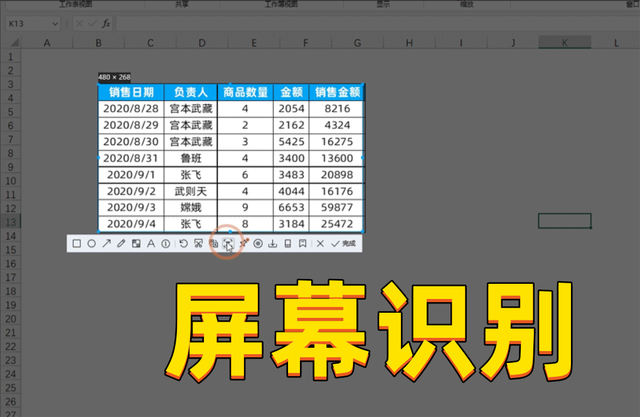
Task: Click the 销售日期 table header
Action: pos(131,92)
